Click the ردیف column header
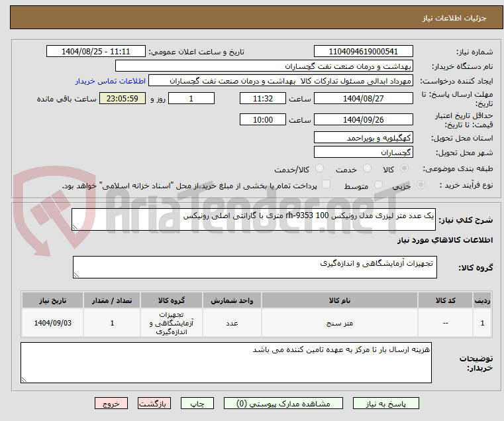The height and width of the screenshot is (421, 504). click(482, 300)
